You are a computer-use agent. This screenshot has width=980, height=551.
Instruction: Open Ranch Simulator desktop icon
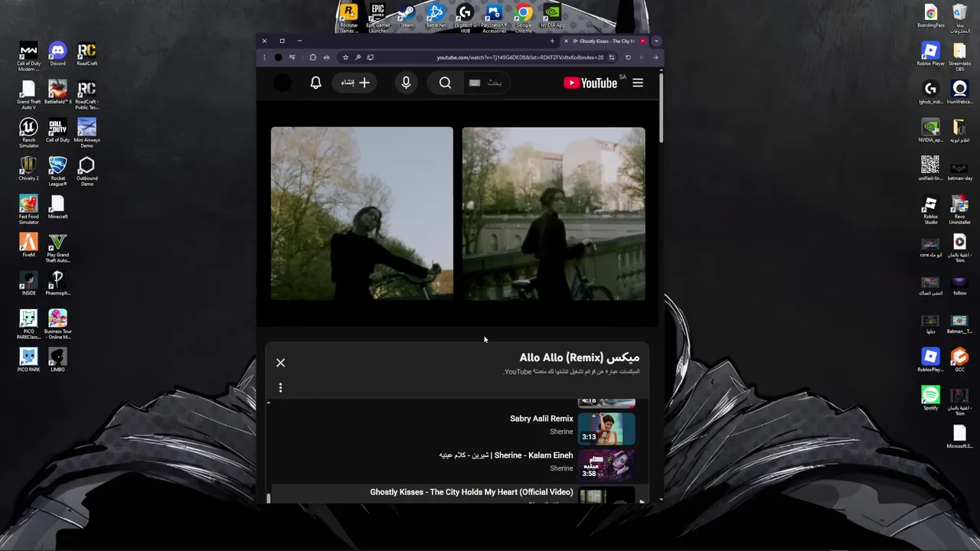tap(28, 133)
